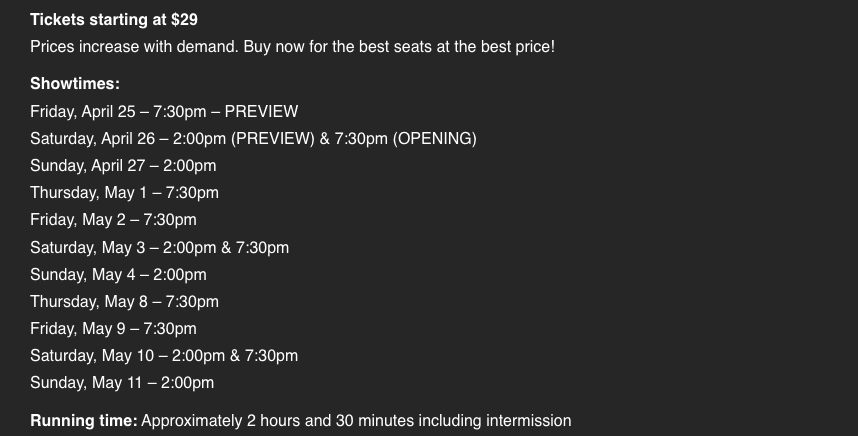
Task: Select the Thursday, May 8 showtime line
Action: 124,301
